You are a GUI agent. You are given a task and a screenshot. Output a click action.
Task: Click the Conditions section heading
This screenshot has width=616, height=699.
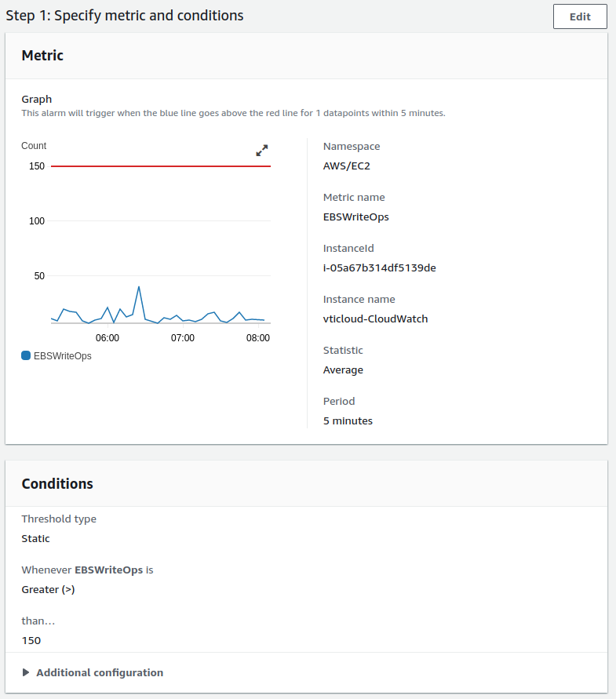57,484
